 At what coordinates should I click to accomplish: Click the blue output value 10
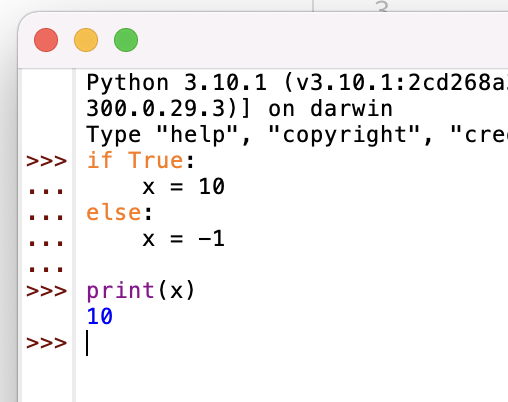(x=100, y=316)
